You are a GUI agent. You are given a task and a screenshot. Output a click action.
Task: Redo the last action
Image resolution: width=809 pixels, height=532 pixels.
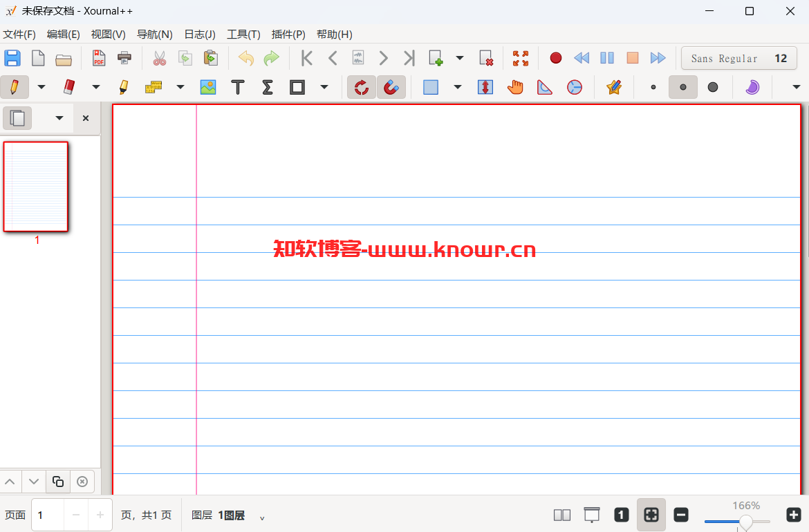271,58
